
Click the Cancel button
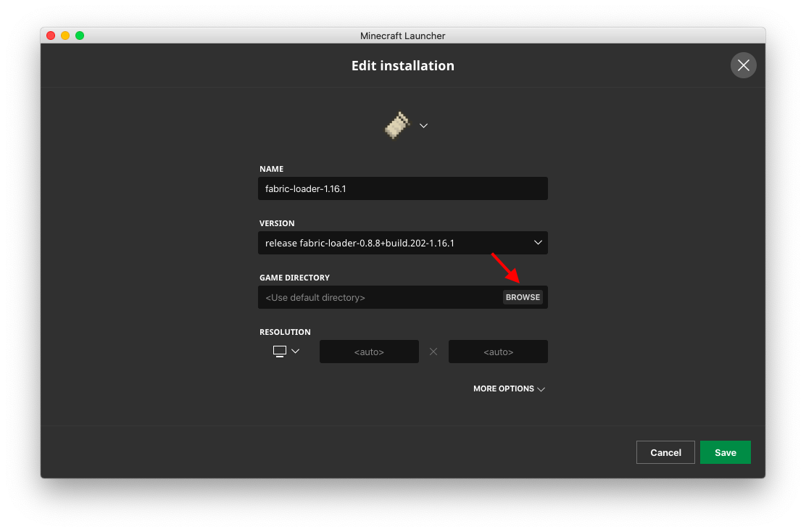click(665, 452)
